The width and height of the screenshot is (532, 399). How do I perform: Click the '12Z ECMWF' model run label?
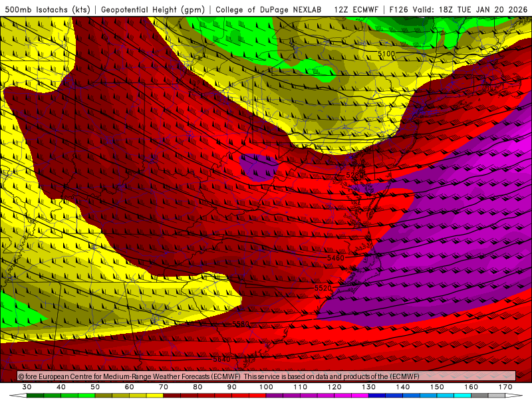[x=356, y=9]
